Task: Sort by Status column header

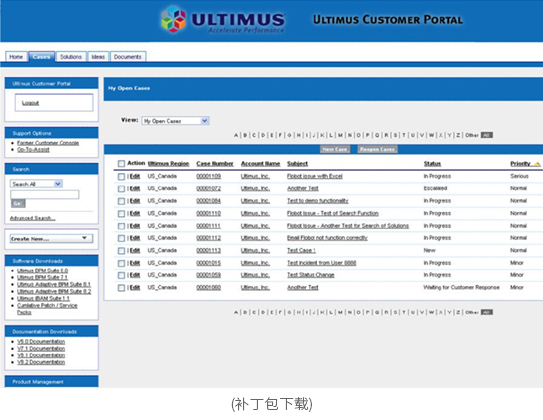Action: (x=432, y=164)
